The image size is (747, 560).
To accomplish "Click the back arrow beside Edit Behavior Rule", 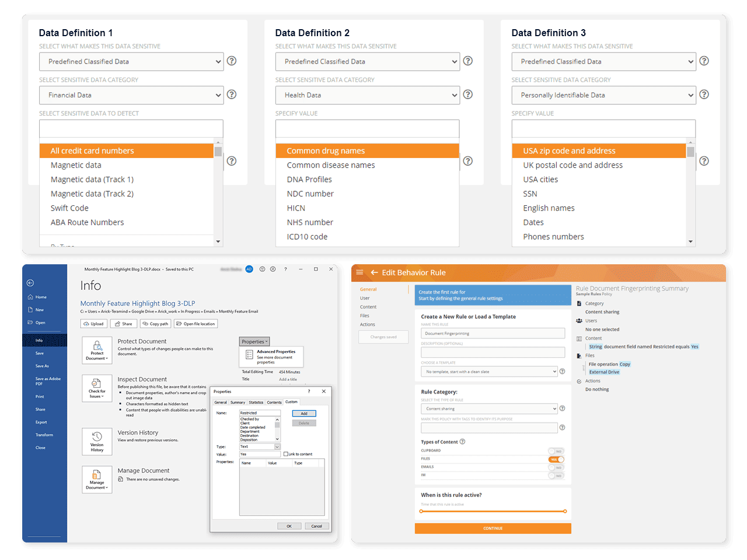I will (x=374, y=272).
